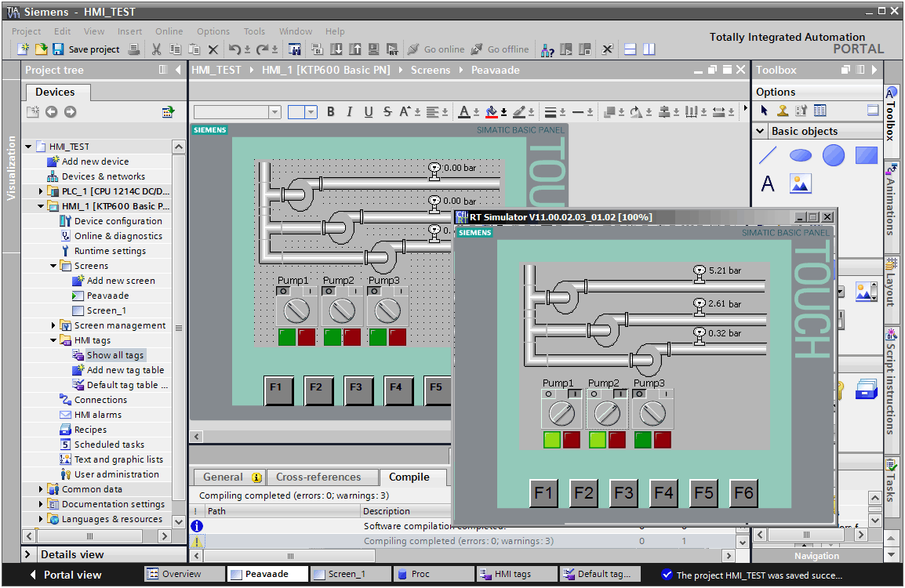Collapse the Basic objects palette

[760, 131]
